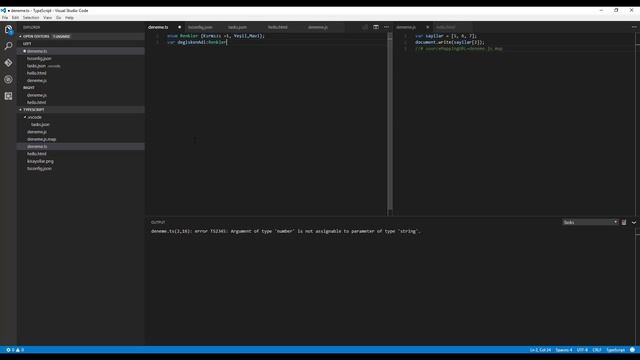Click the split editor icon
640x360 pixels.
[x=376, y=27]
